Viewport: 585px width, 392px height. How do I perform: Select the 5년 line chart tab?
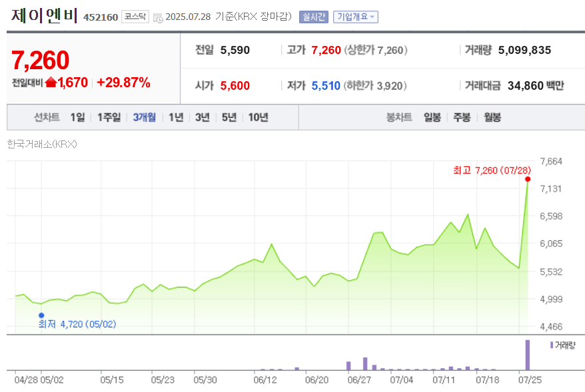tap(229, 117)
